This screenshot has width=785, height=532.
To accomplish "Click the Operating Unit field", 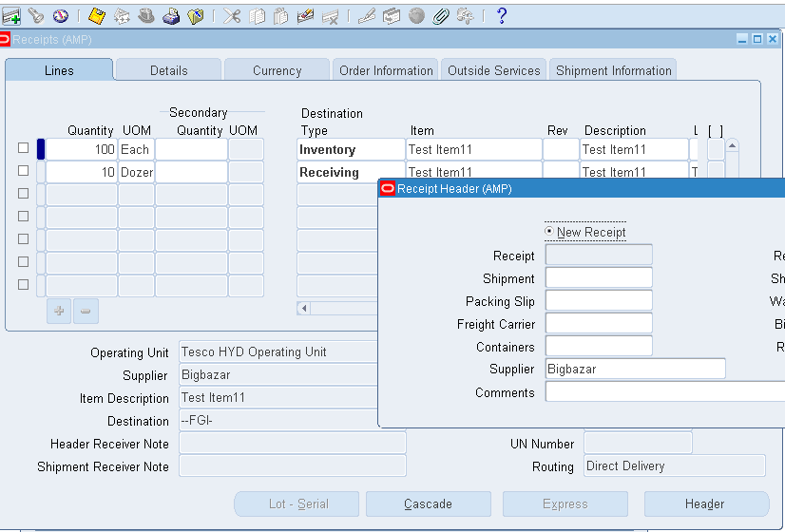I will [x=278, y=351].
